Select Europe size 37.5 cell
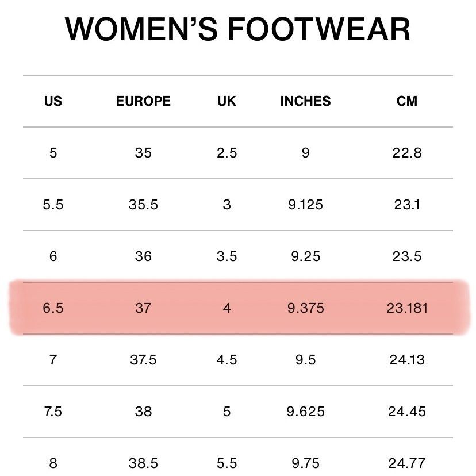476x476 pixels. [143, 360]
